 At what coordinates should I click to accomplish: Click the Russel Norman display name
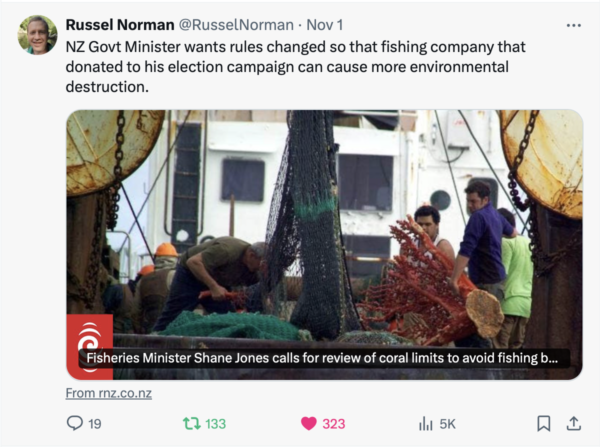click(x=119, y=24)
